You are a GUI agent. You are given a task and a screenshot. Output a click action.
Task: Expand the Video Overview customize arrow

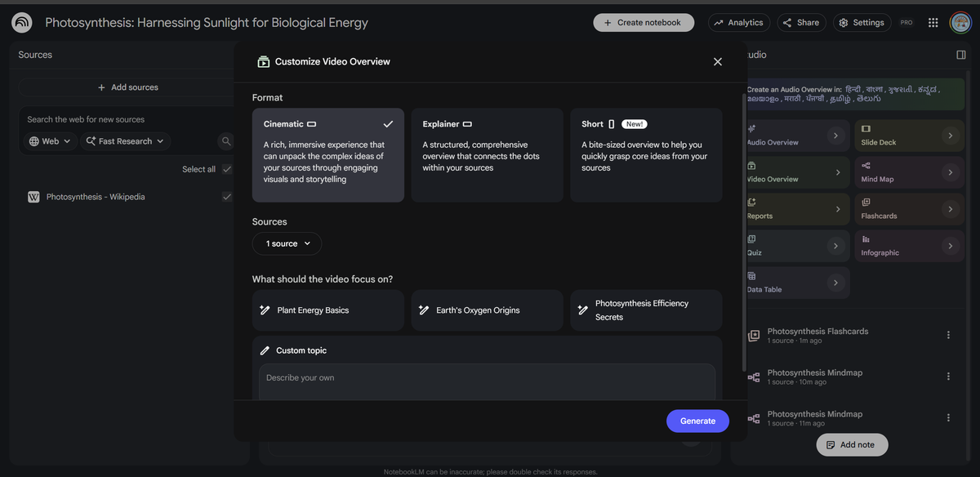click(837, 172)
